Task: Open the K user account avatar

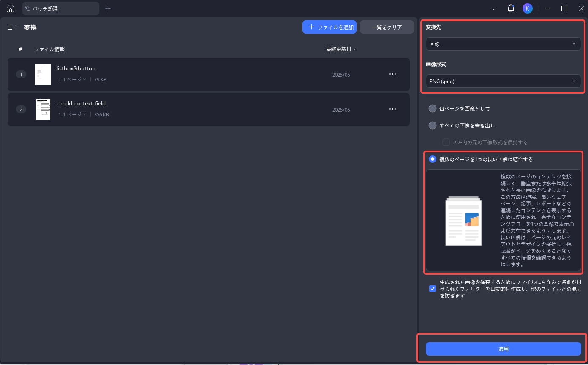Action: point(527,8)
